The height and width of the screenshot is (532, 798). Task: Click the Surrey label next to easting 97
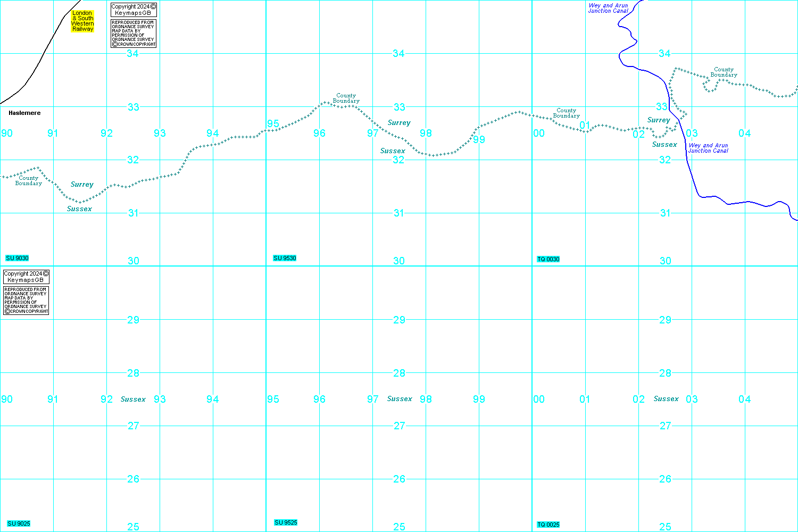pos(399,123)
